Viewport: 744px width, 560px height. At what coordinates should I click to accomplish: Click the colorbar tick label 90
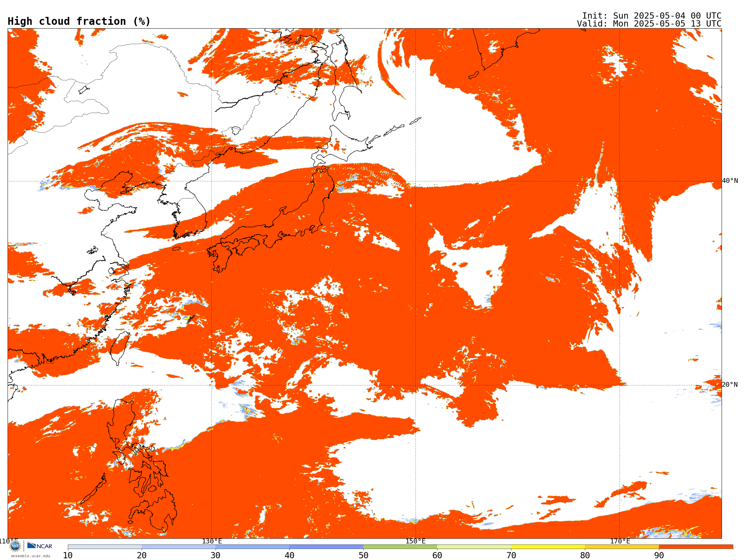click(x=659, y=556)
